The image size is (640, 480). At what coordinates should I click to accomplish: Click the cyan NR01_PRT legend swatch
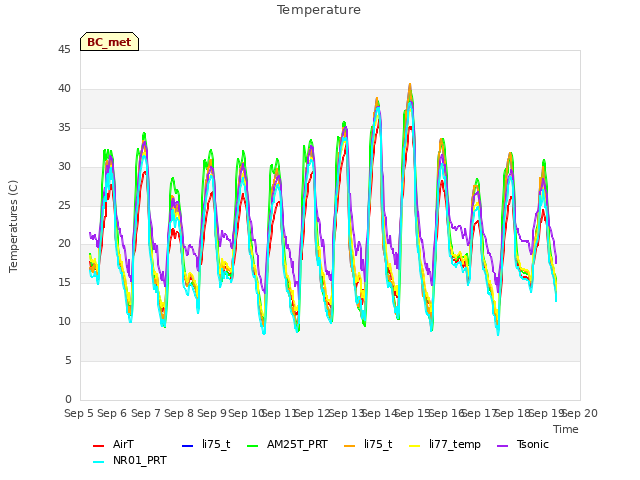pyautogui.click(x=98, y=462)
